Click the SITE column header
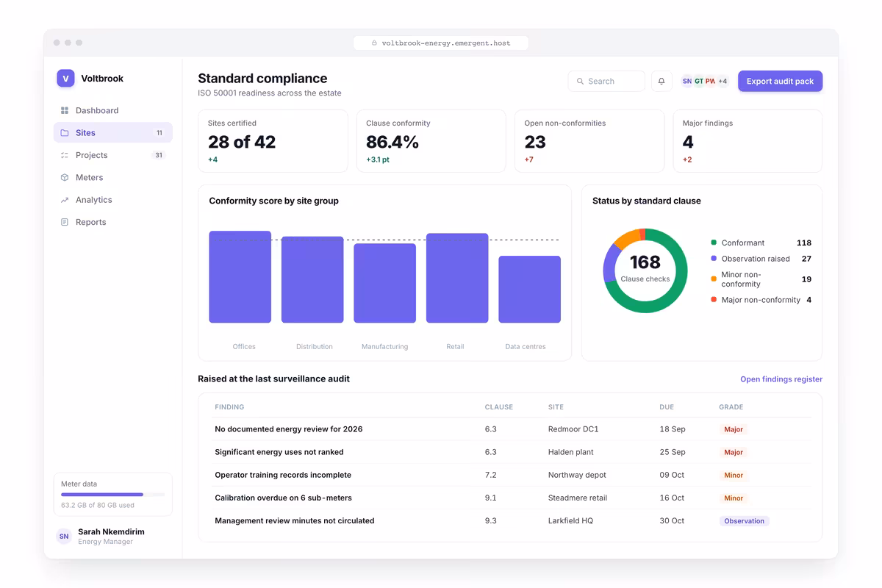The height and width of the screenshot is (588, 882). click(556, 407)
